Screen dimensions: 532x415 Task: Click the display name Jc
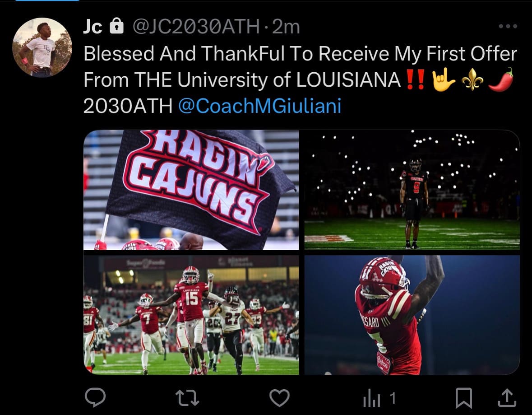click(x=93, y=27)
